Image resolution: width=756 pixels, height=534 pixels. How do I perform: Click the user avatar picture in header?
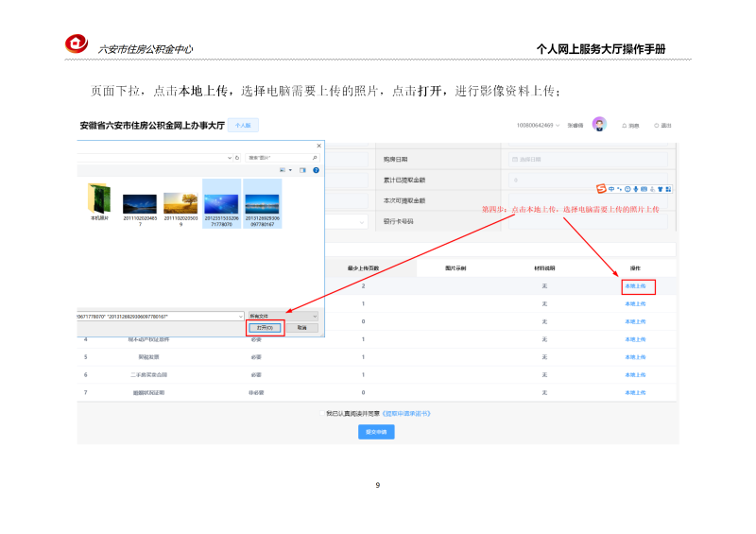[x=599, y=125]
